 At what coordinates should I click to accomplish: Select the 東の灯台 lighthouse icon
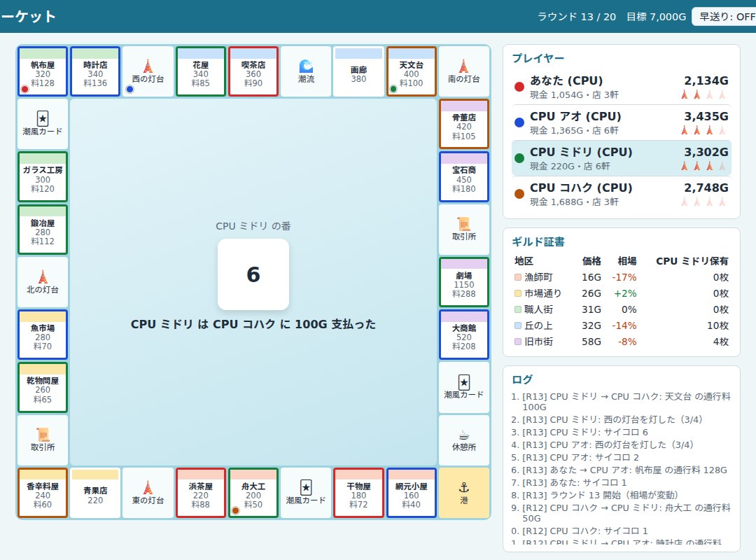[x=148, y=487]
